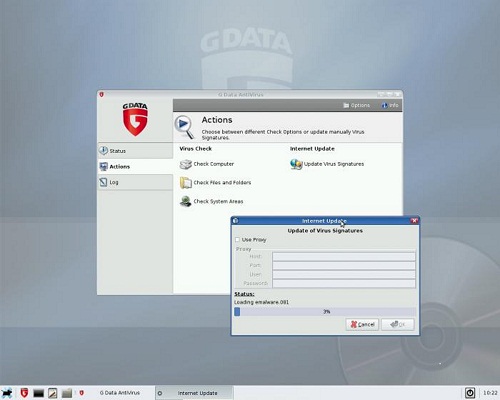
Task: Click the power button in the taskbar
Action: point(470,393)
